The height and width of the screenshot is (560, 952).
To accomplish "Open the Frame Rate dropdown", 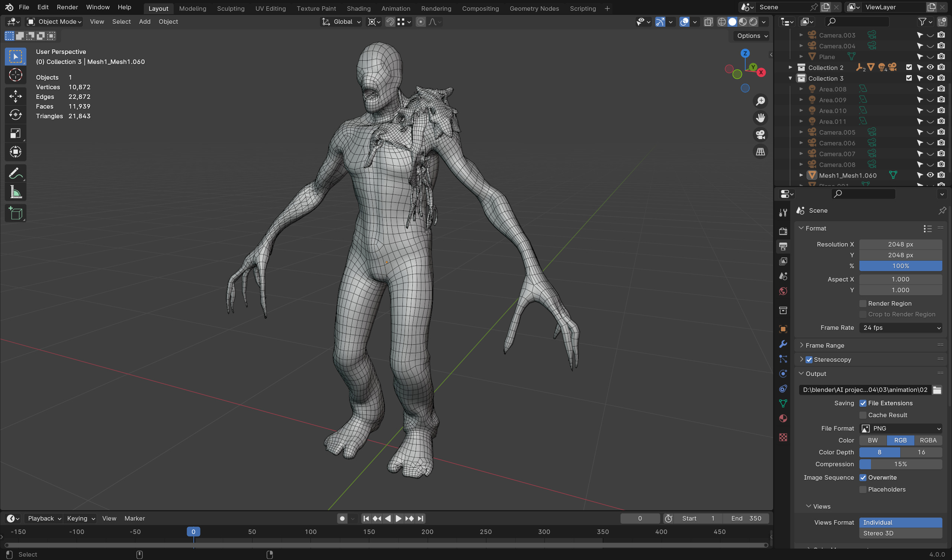I will pos(901,328).
